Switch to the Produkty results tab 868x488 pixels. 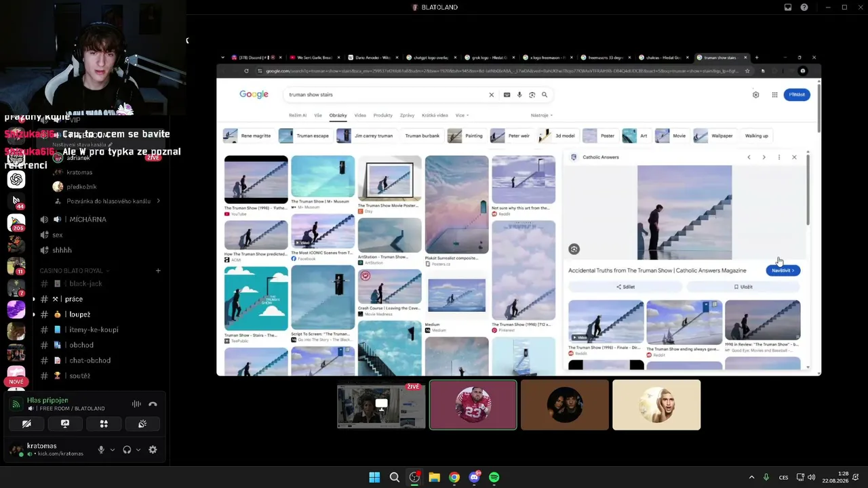pos(383,115)
